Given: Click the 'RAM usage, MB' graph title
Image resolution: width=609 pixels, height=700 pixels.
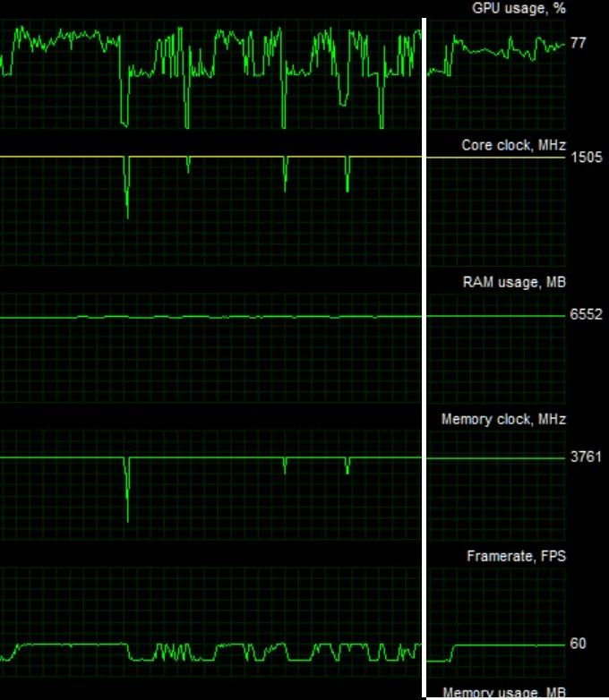Looking at the screenshot, I should point(514,282).
